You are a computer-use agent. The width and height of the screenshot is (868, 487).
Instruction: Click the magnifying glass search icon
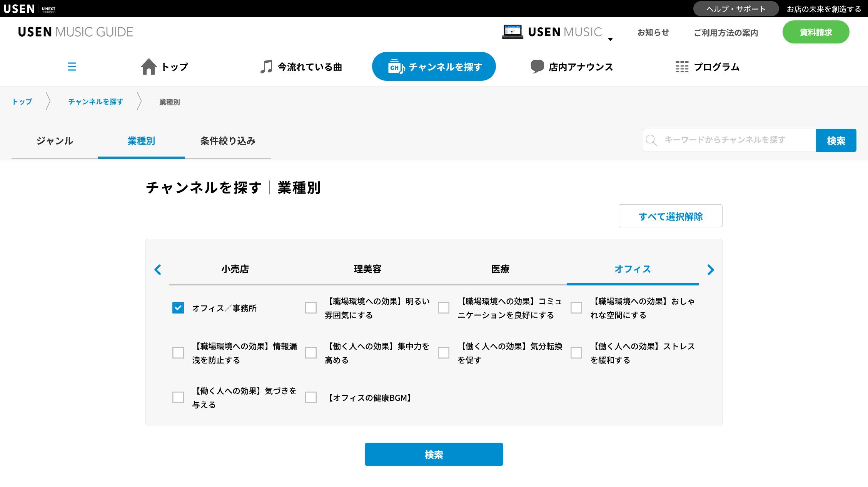[651, 140]
